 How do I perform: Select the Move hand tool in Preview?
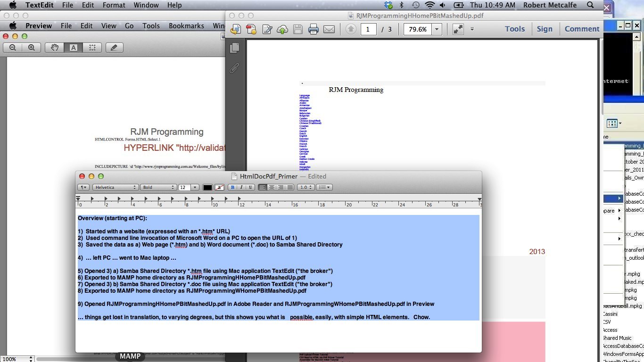tap(55, 48)
